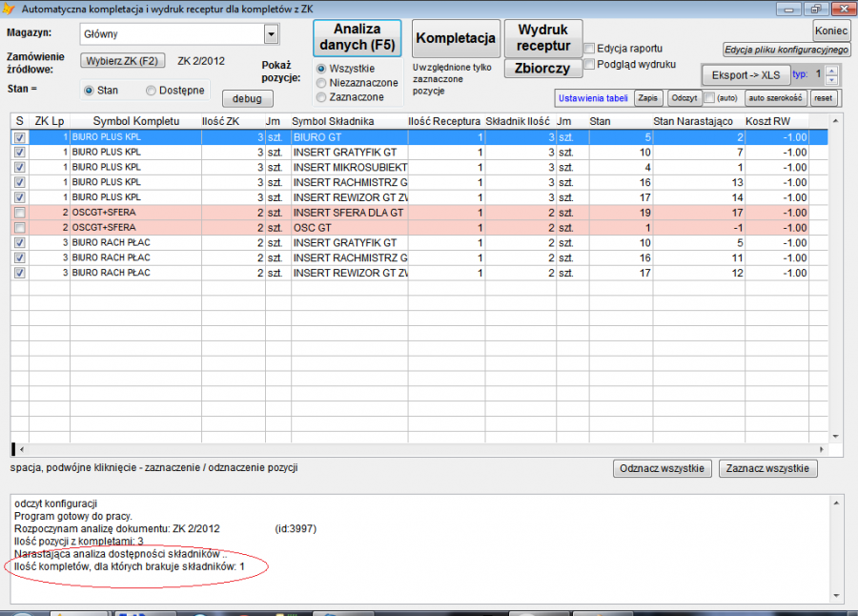
Task: Uncheck the BIURO GT row checkbox
Action: [20, 137]
